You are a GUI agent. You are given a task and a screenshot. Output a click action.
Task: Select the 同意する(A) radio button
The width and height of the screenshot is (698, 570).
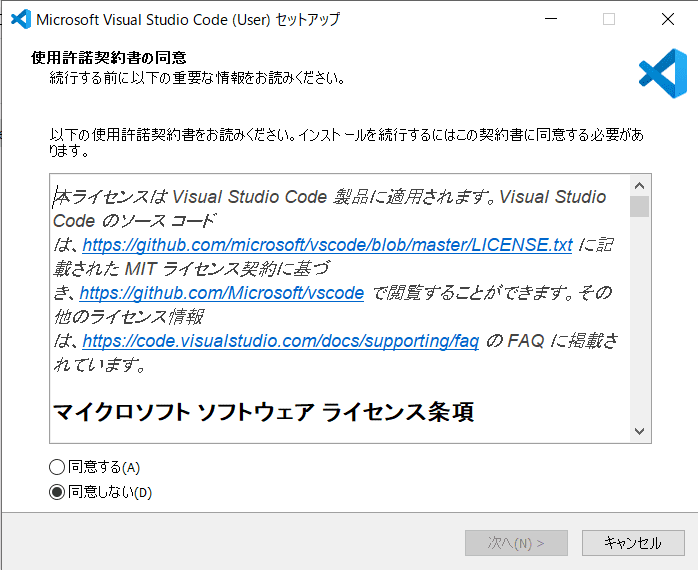pyautogui.click(x=56, y=467)
